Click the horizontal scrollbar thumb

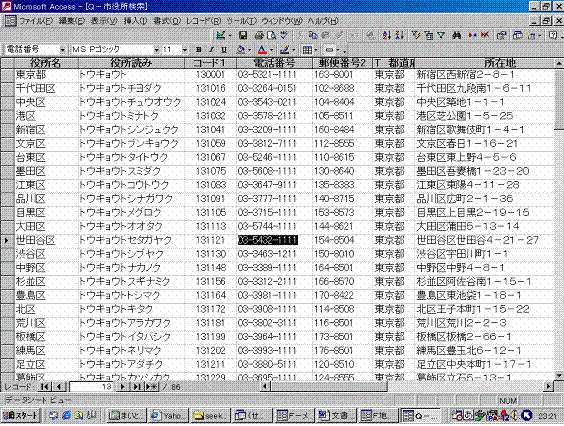pyautogui.click(x=328, y=387)
